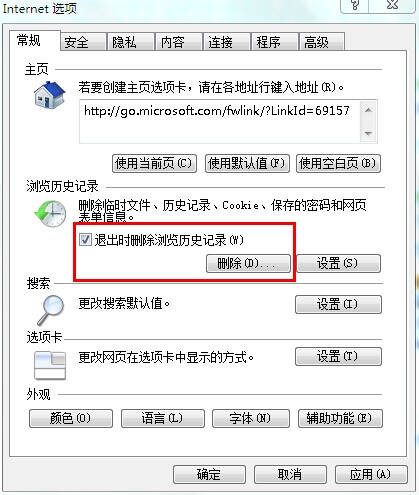Click homepage box scroll up arrow

(368, 110)
